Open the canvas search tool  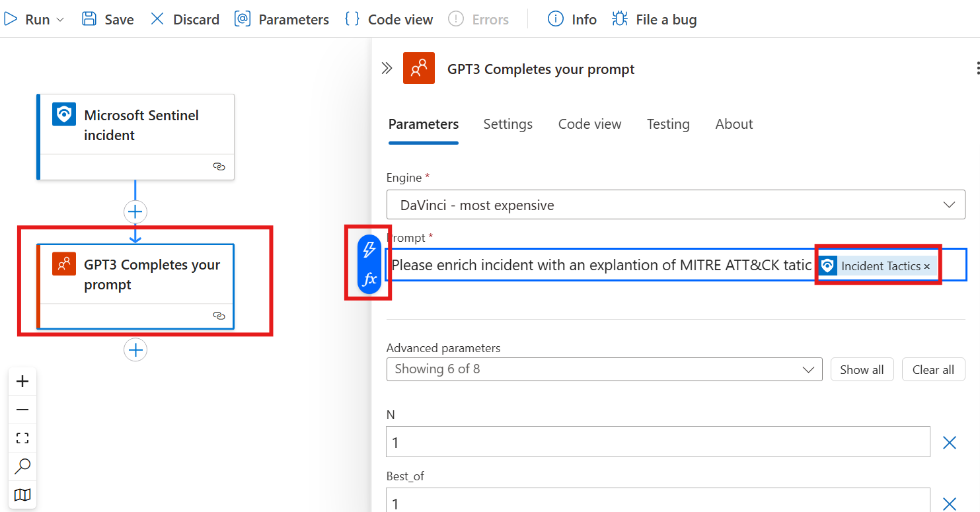(x=22, y=466)
